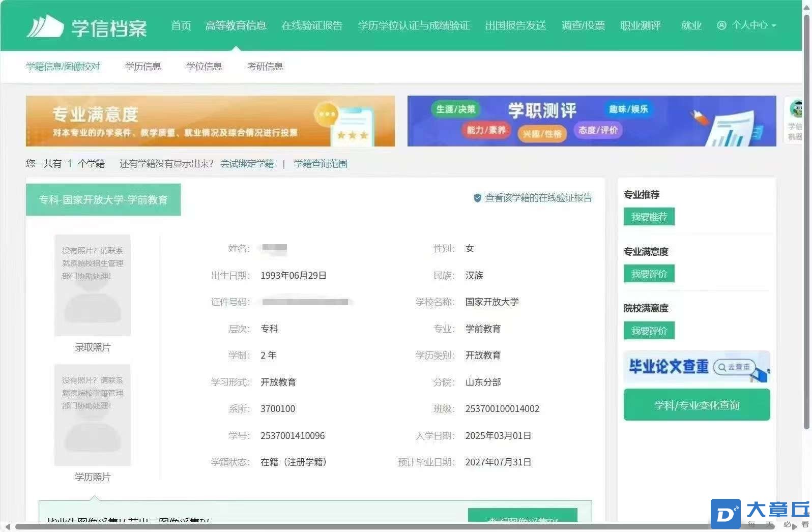Viewport: 812px width, 532px height.
Task: Open 职业测评 menu
Action: (x=641, y=25)
